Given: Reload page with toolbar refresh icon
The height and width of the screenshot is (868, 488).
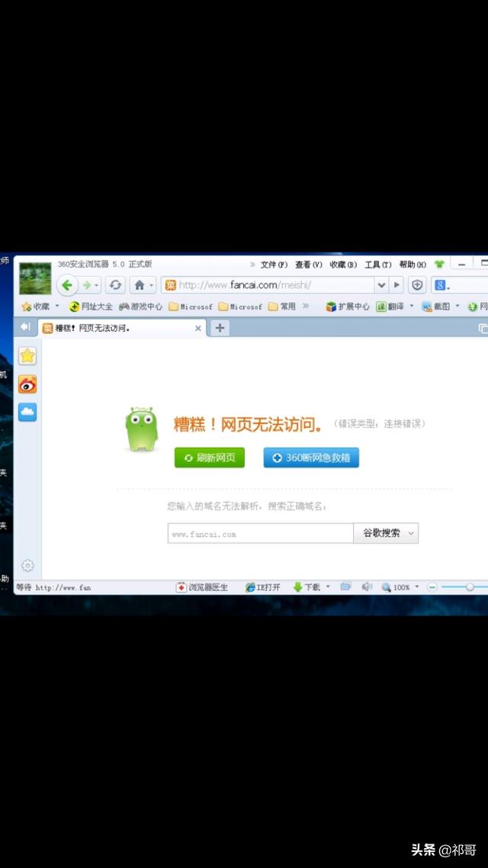Looking at the screenshot, I should pos(115,285).
